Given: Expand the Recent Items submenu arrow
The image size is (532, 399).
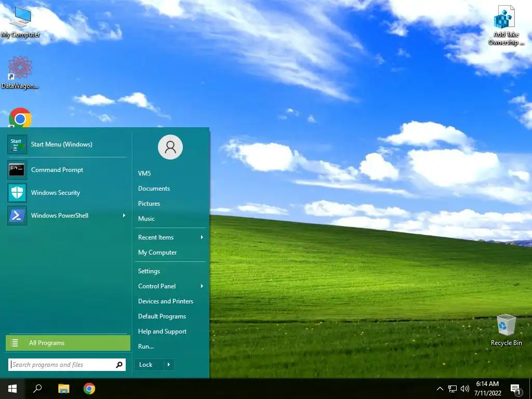Looking at the screenshot, I should pyautogui.click(x=202, y=237).
